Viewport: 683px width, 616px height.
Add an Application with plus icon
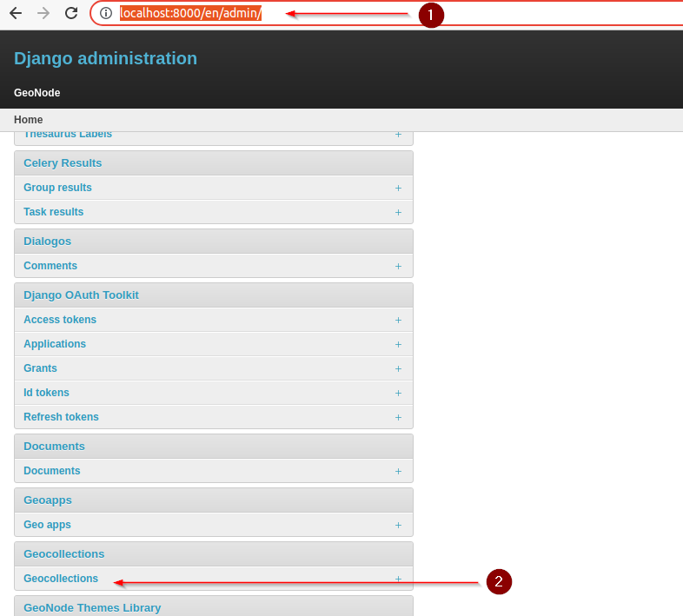pos(398,345)
